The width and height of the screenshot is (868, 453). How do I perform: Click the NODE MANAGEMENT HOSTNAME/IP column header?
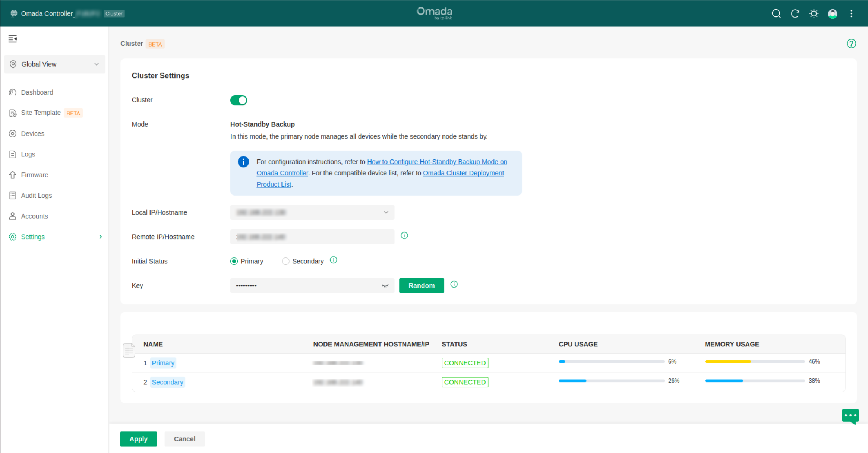(x=371, y=345)
